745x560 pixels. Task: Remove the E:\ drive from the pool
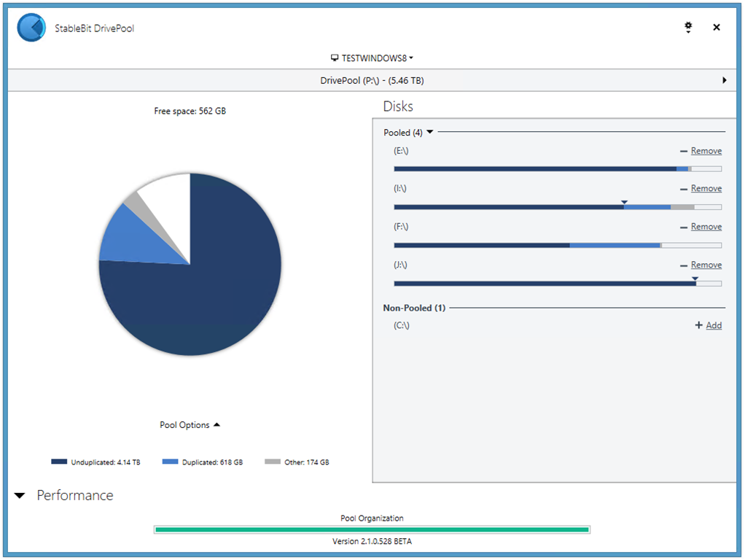706,151
